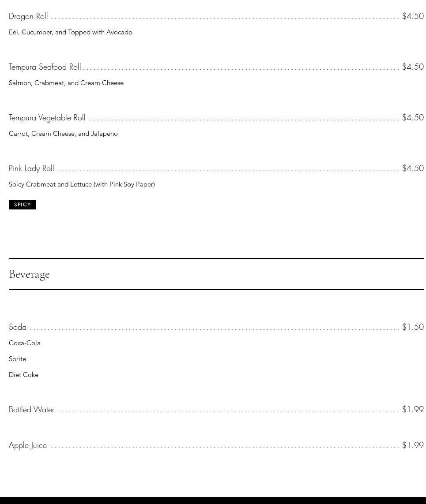Click the Pink Lady Roll price
Screen dimensions: 426x504
tap(413, 168)
